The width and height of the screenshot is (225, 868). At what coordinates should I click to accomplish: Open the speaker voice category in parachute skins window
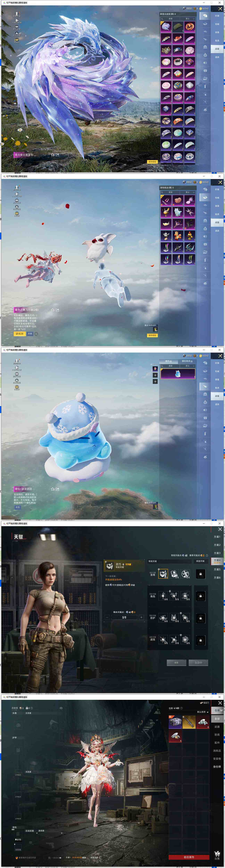(205, 63)
